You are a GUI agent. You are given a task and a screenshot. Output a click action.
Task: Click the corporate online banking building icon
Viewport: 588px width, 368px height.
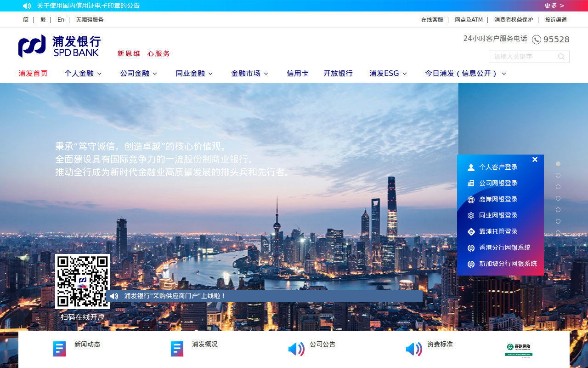click(471, 184)
